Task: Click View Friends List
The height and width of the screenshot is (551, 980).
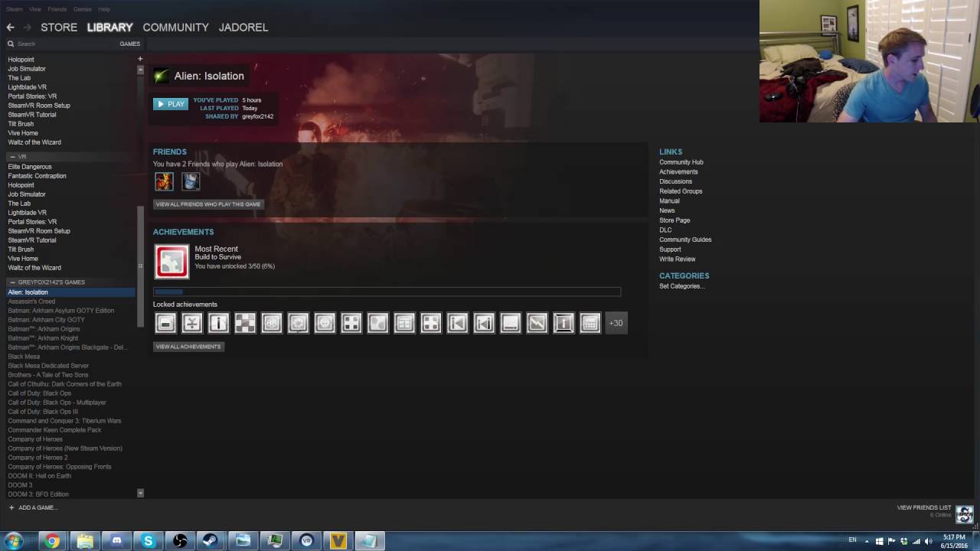Action: point(924,507)
